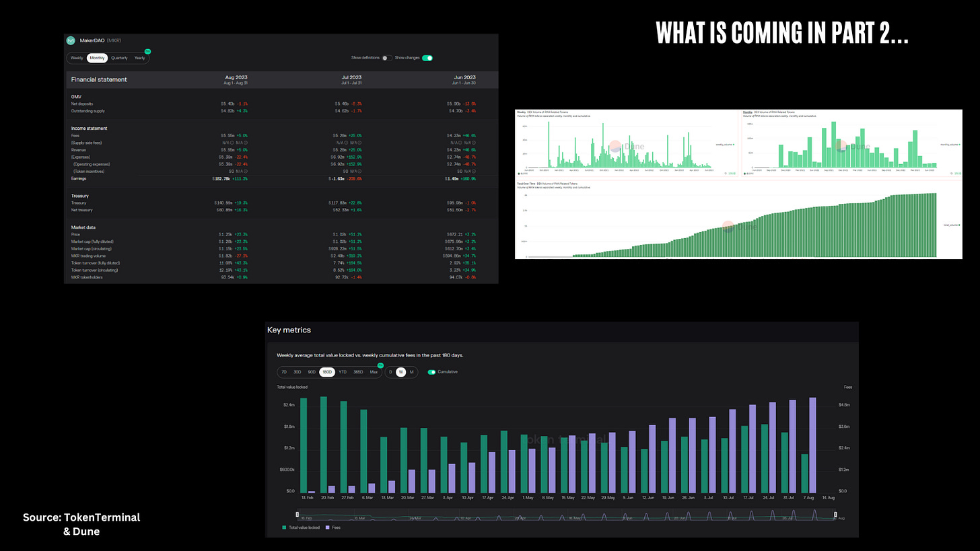
Task: Click the Fees legend swatch in Key metrics
Action: (x=327, y=527)
